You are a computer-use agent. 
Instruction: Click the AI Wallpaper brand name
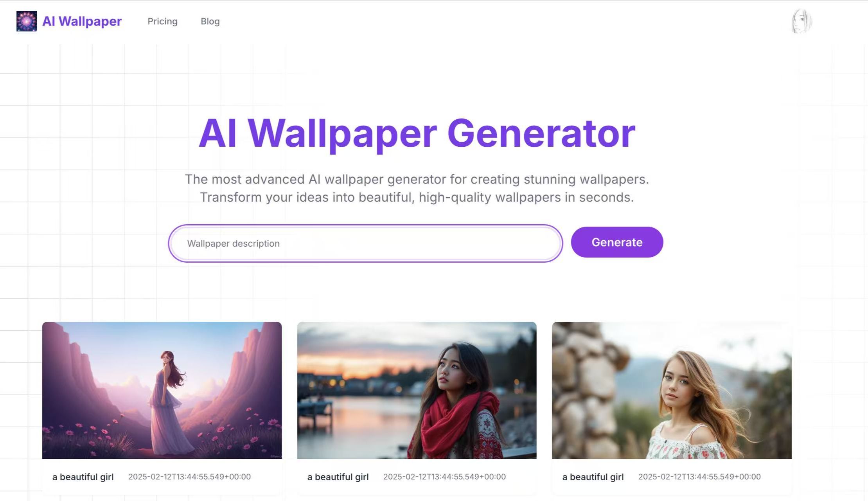(x=82, y=21)
